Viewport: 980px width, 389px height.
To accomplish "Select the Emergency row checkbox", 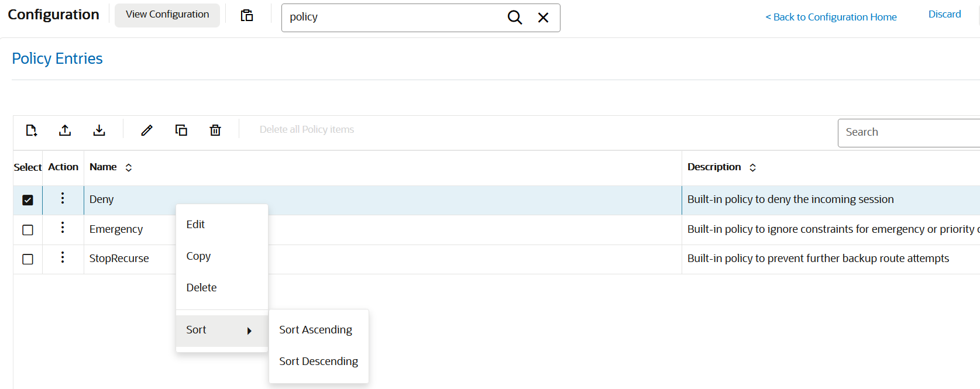I will [27, 230].
